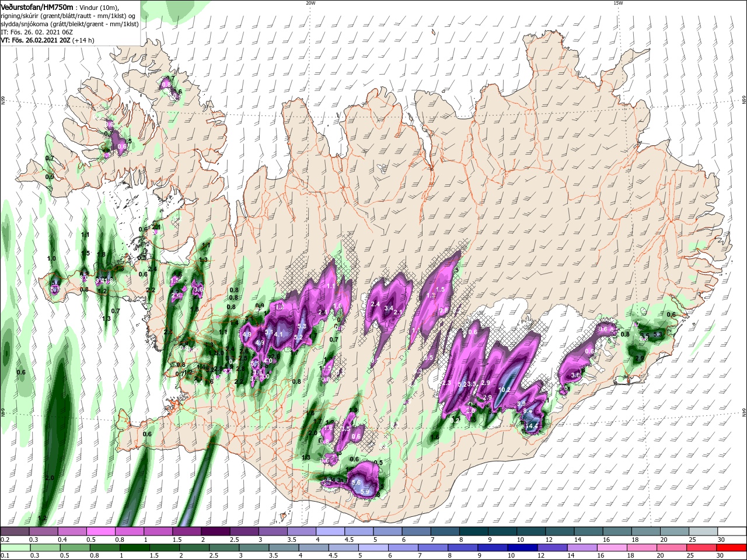
Task: Click the light lavender 4–4.5 snow legend swatch
Action: pos(330,531)
